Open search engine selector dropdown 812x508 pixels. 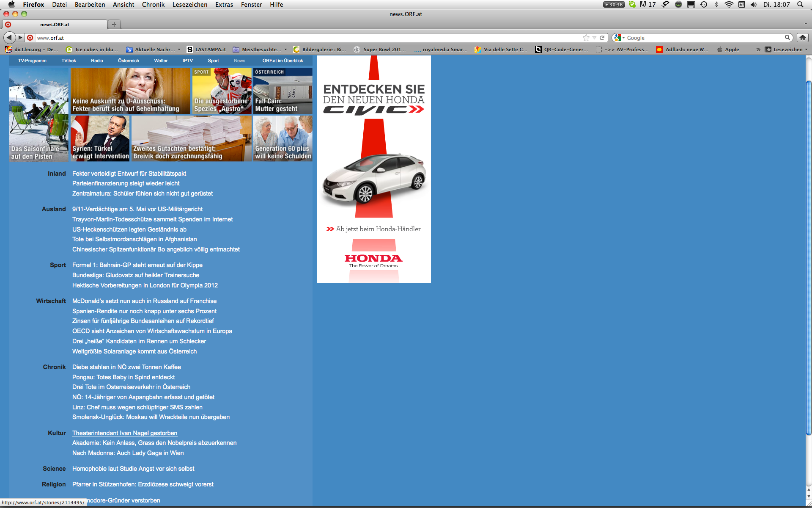pyautogui.click(x=619, y=38)
